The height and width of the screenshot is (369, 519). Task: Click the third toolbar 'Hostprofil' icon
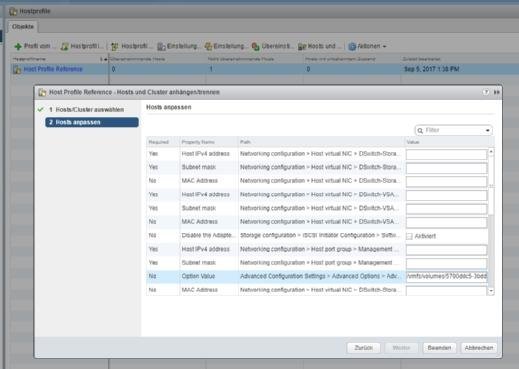pyautogui.click(x=115, y=46)
